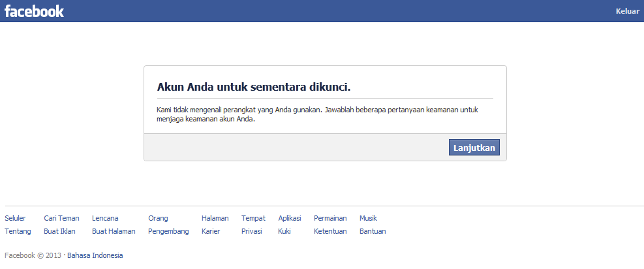This screenshot has width=644, height=269.
Task: Open the Permainan footer link
Action: tap(330, 218)
